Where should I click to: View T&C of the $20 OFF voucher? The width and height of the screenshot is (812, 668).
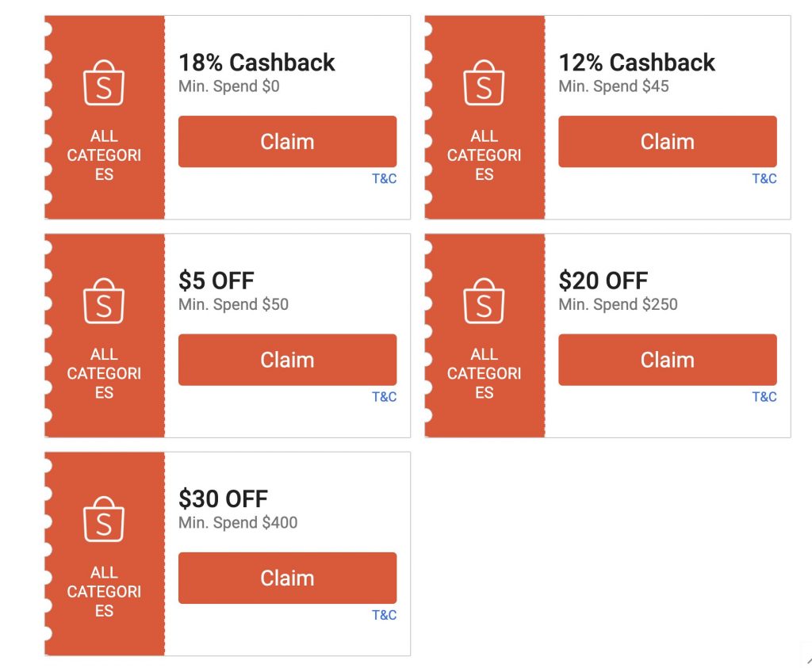pyautogui.click(x=764, y=397)
